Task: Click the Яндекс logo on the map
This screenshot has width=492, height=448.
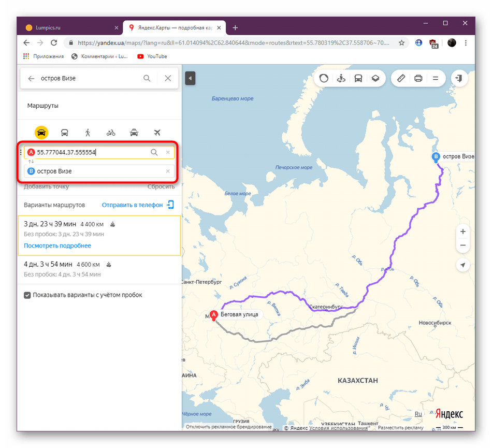Action: 449,414
